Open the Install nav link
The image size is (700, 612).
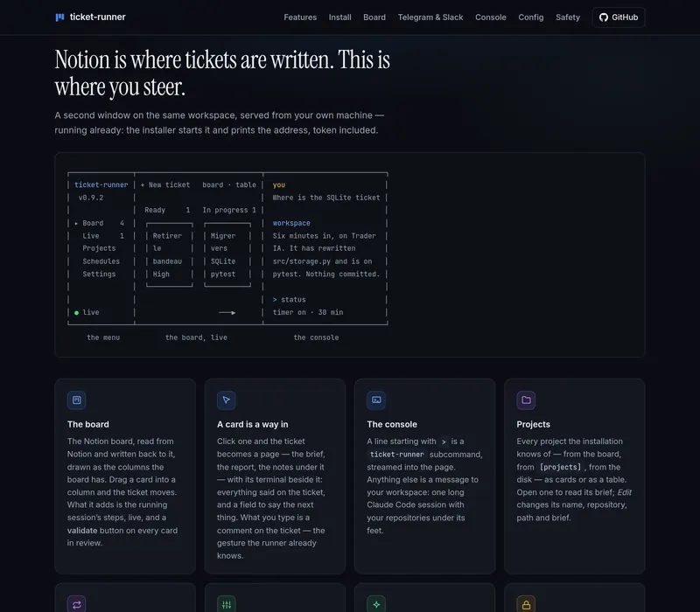click(x=339, y=17)
